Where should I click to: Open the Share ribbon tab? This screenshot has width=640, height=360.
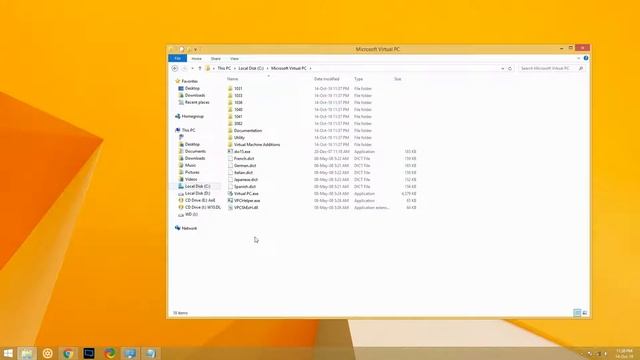(216, 59)
